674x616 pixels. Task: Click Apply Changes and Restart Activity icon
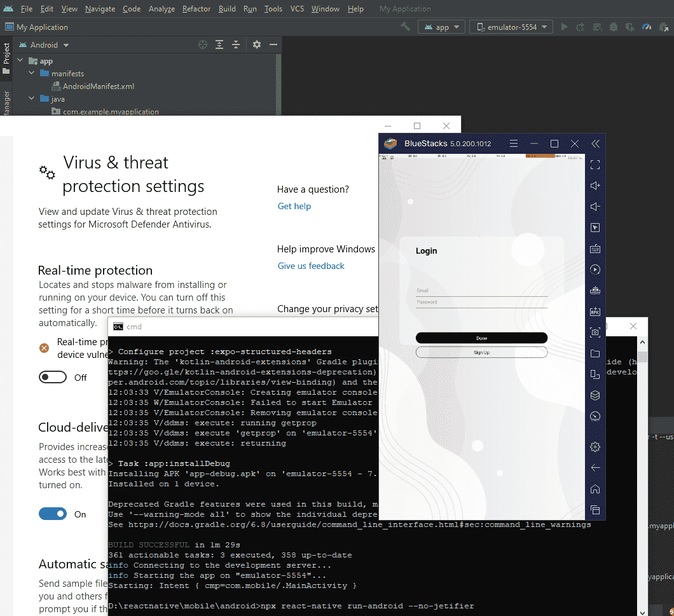(x=581, y=27)
